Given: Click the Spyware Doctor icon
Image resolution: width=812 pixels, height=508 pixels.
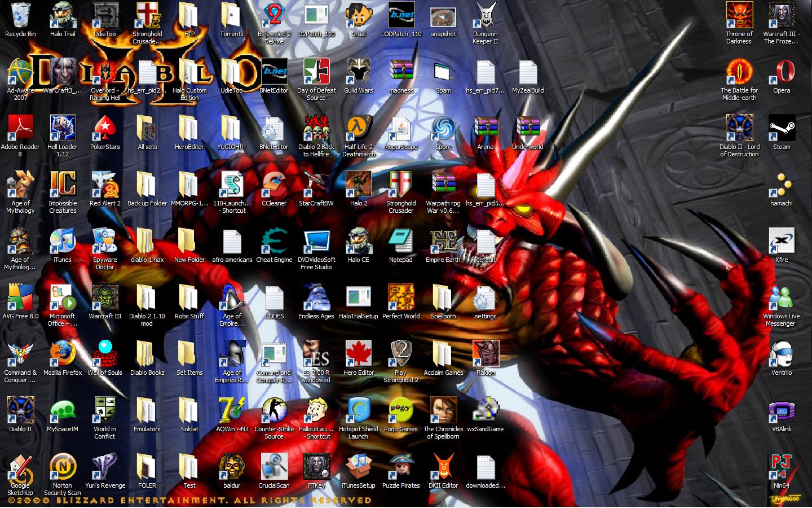Looking at the screenshot, I should 105,241.
